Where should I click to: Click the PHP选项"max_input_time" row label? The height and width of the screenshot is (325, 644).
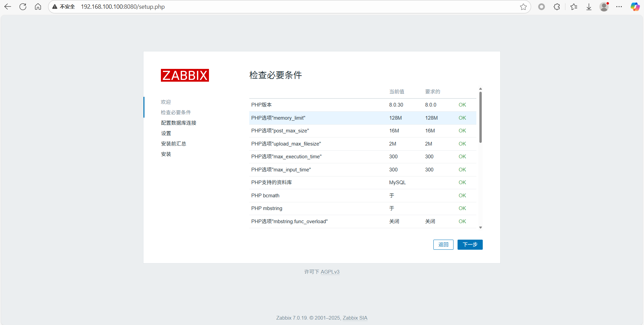[281, 170]
